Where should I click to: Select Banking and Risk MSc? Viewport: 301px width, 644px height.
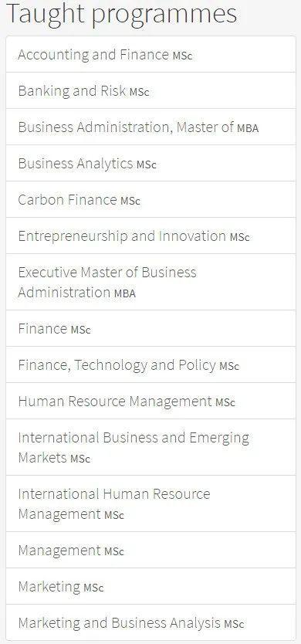150,91
